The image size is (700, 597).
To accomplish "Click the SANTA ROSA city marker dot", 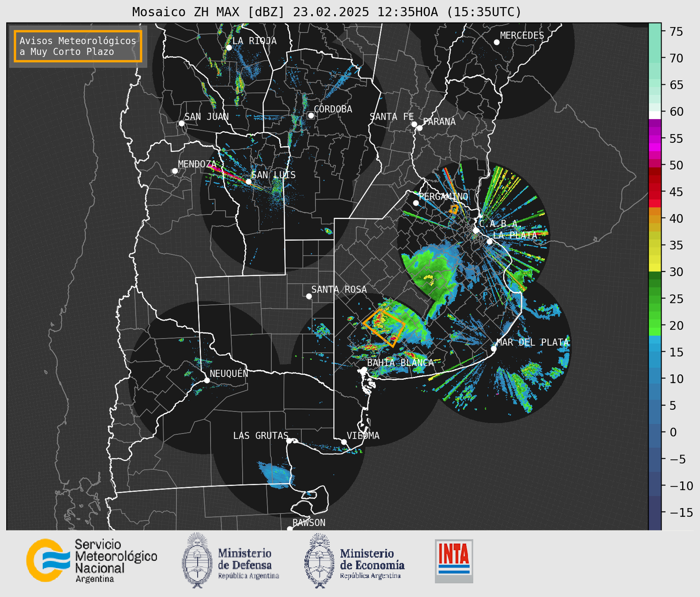I will click(x=309, y=296).
